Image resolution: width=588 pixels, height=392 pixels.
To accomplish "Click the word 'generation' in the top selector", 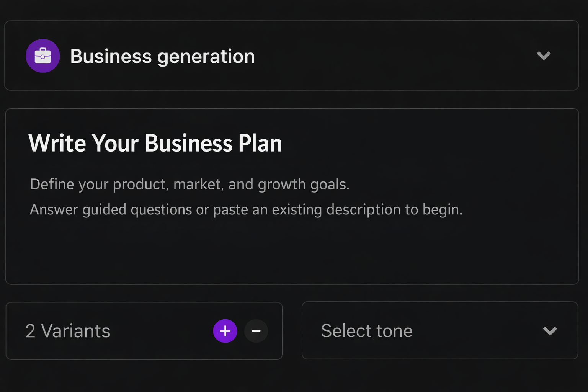I will tap(206, 57).
